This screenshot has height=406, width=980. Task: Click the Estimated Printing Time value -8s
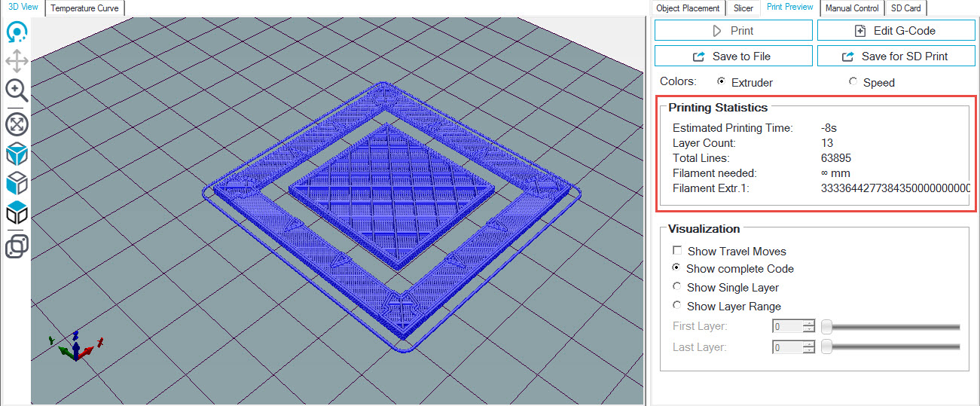coord(829,128)
